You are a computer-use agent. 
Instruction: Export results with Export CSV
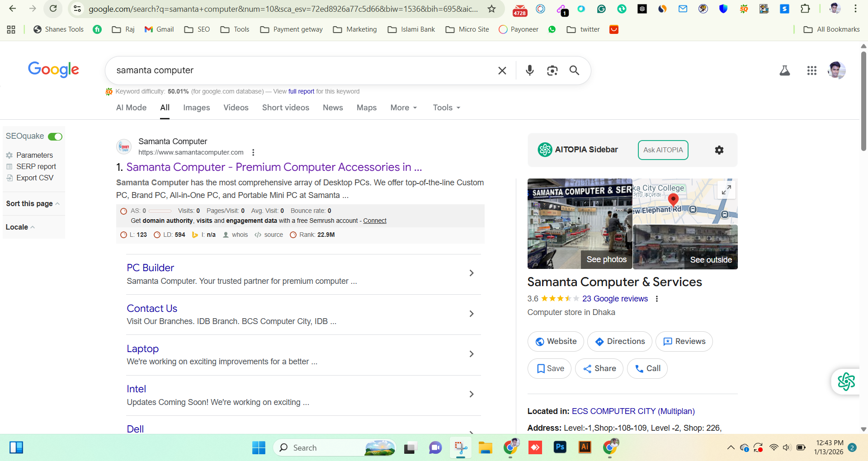coord(35,178)
